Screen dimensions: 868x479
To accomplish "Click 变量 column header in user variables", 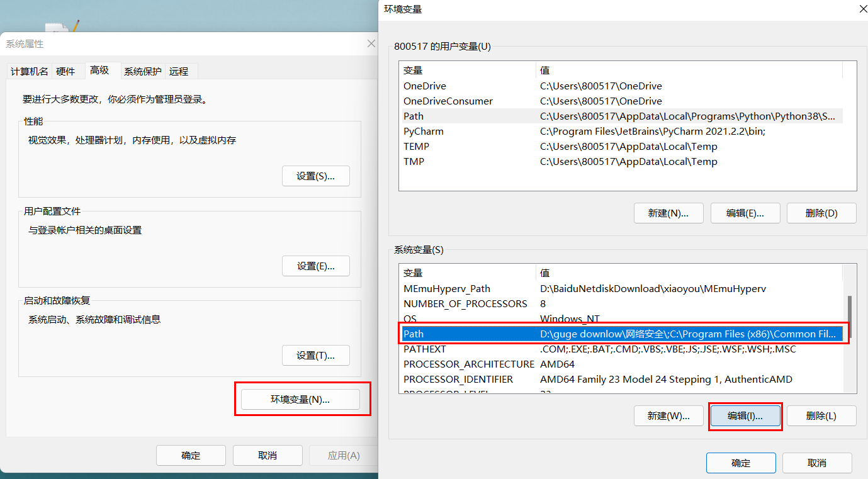I will pos(468,70).
